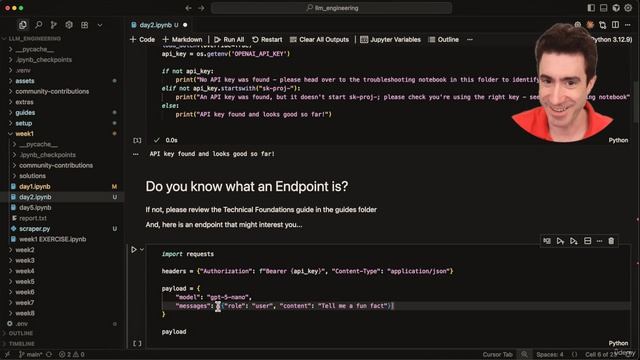Click the open changes diff icon
Image resolution: width=640 pixels, height=360 pixels.
602,25
